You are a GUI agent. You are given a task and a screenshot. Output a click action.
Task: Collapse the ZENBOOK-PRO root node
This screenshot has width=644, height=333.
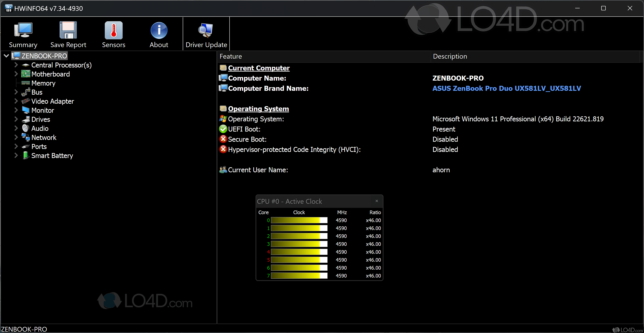7,56
